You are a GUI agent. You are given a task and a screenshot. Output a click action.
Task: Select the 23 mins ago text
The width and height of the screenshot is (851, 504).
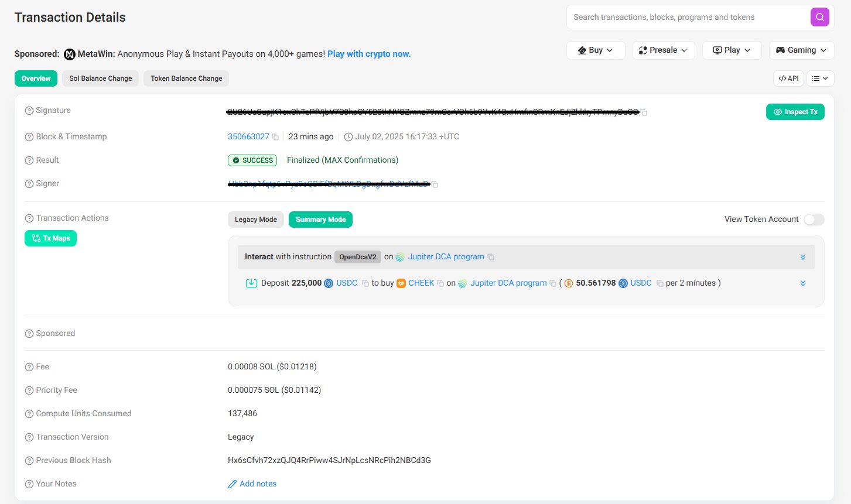(x=311, y=136)
